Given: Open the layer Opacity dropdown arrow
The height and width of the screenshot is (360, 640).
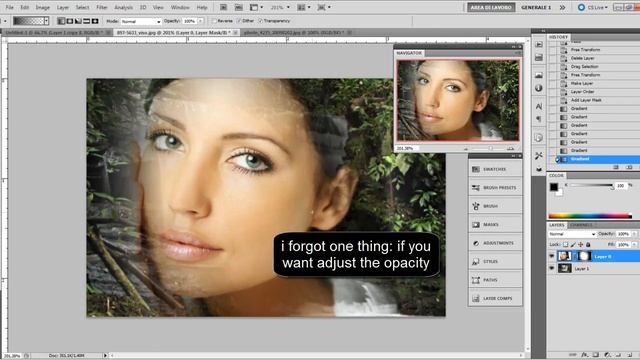Looking at the screenshot, I should [x=634, y=234].
